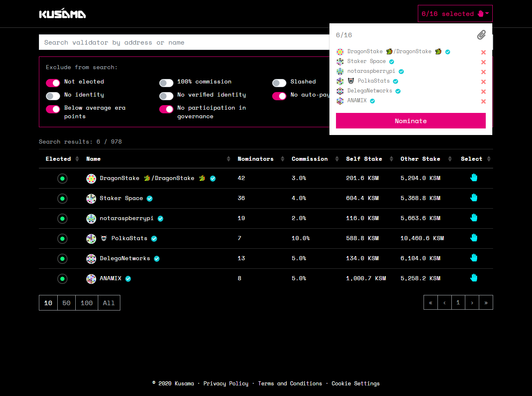Enable the 100% commission filter
This screenshot has width=532, height=396.
coord(166,83)
